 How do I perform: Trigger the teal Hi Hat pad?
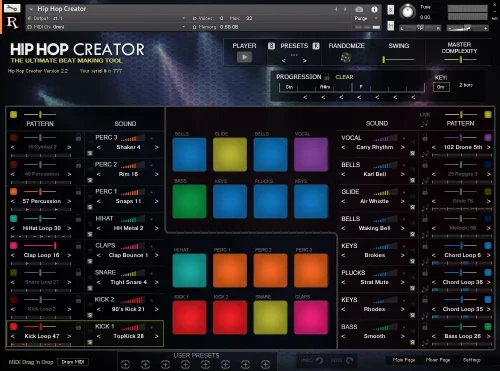pyautogui.click(x=189, y=271)
